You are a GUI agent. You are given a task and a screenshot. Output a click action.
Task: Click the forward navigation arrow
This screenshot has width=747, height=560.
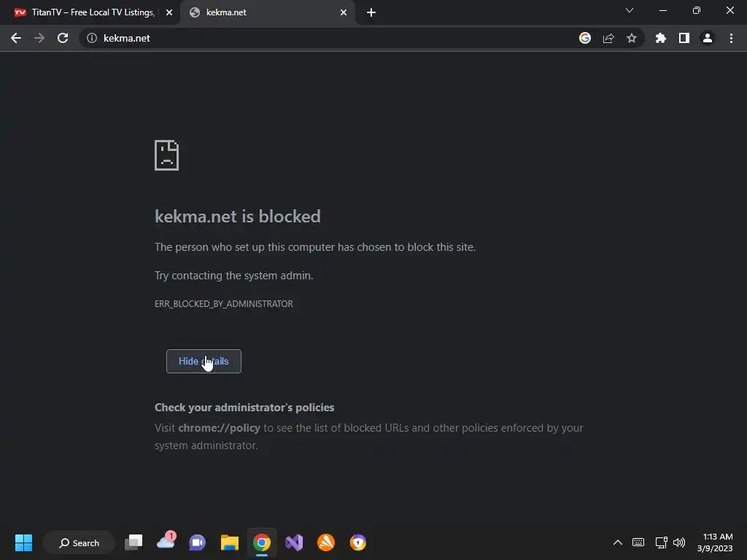tap(39, 38)
